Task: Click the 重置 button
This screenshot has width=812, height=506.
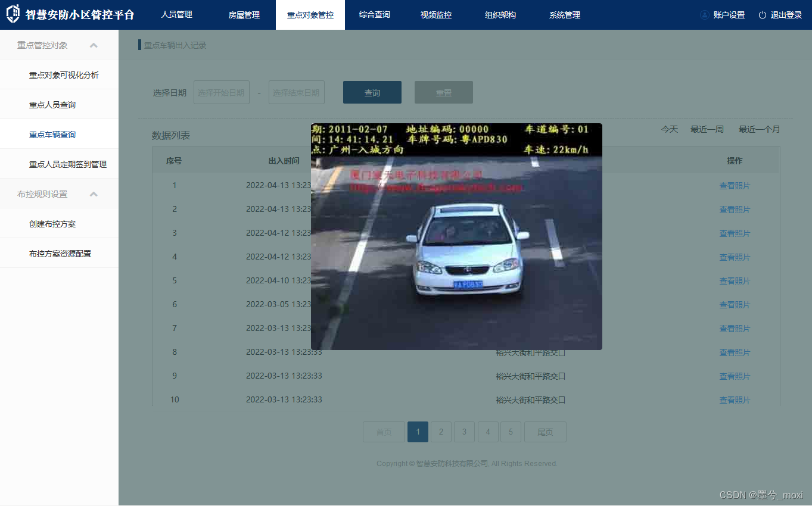Action: tap(444, 92)
